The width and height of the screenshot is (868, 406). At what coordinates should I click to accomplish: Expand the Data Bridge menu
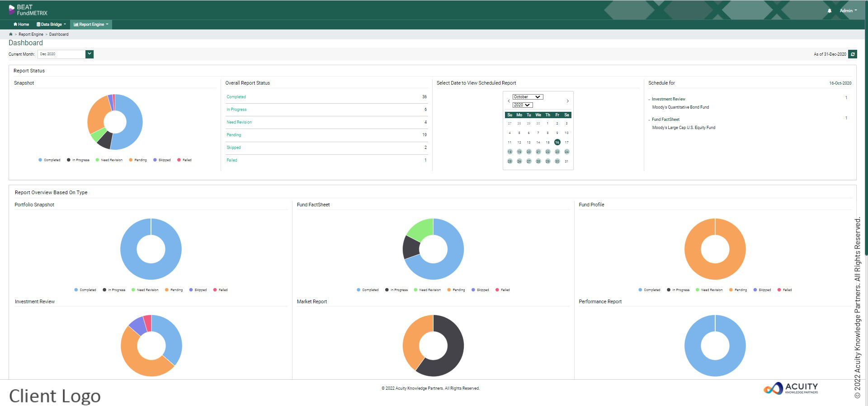(x=51, y=24)
